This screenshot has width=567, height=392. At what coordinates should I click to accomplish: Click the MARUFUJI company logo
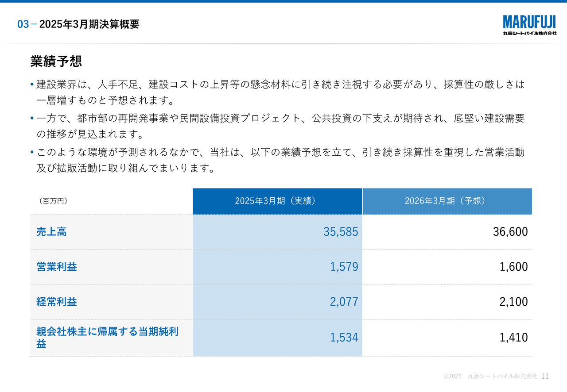coord(529,25)
